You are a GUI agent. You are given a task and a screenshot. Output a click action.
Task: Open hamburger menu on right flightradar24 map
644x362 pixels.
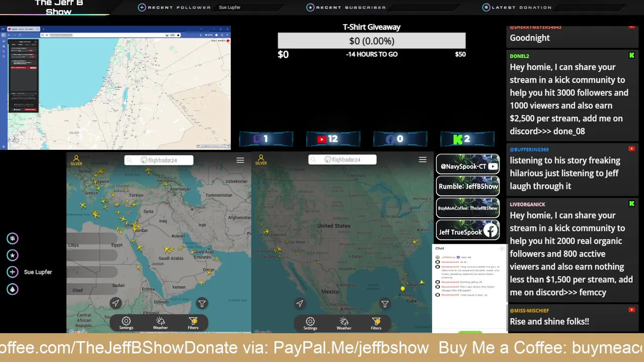pos(423,159)
